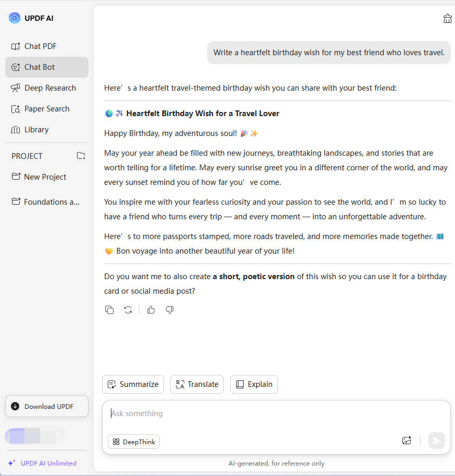Go to Paper Search
Image resolution: width=455 pixels, height=476 pixels.
click(x=46, y=109)
